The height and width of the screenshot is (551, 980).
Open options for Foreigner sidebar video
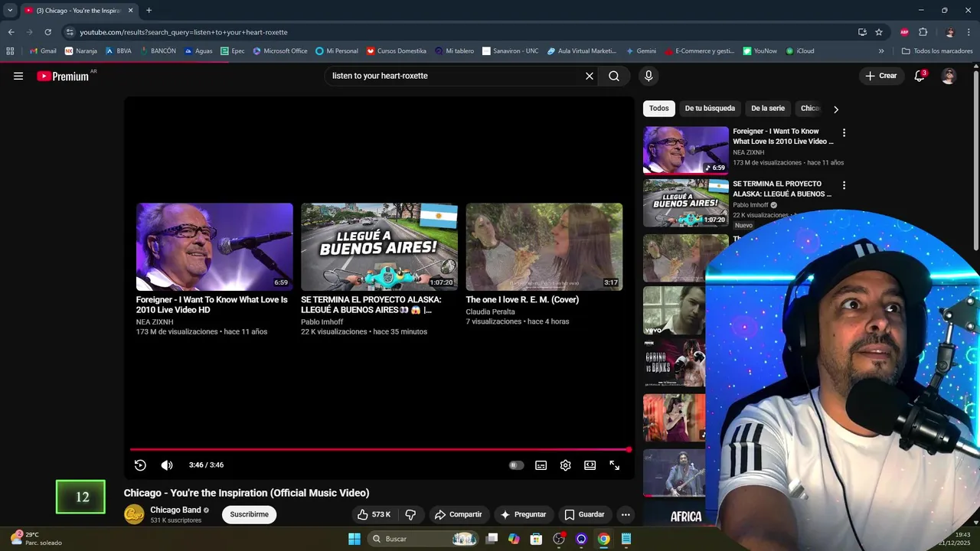(x=844, y=132)
